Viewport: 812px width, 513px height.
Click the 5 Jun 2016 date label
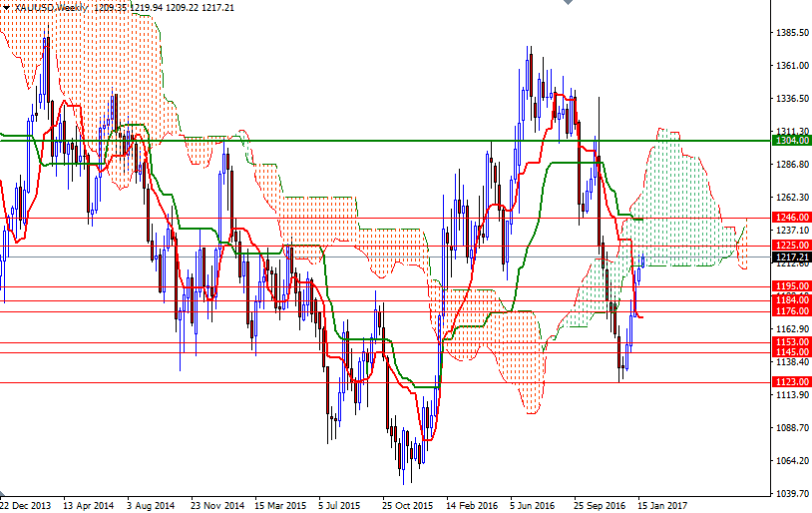coord(532,506)
